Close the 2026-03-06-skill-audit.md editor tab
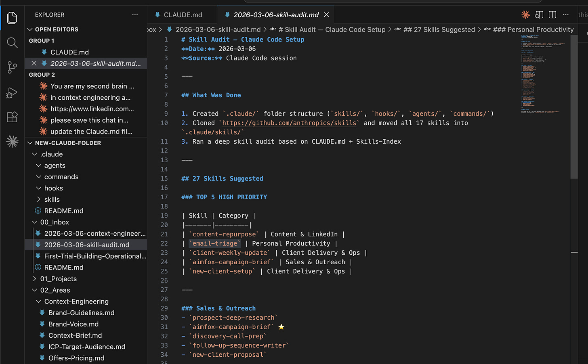 point(326,15)
